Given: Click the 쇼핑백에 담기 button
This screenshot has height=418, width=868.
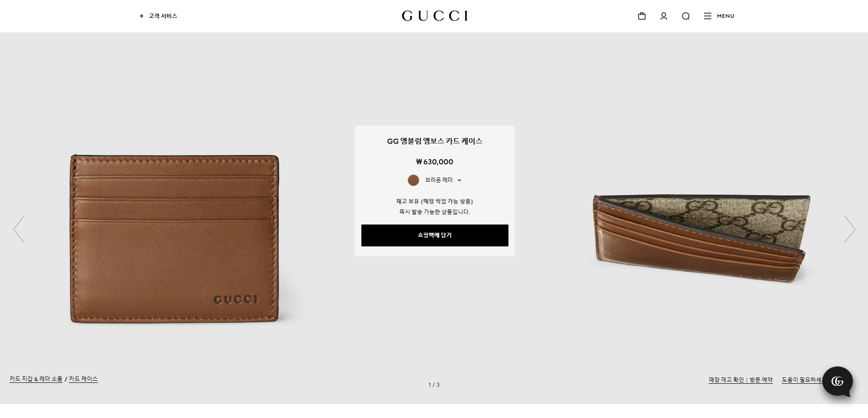Looking at the screenshot, I should click(435, 235).
